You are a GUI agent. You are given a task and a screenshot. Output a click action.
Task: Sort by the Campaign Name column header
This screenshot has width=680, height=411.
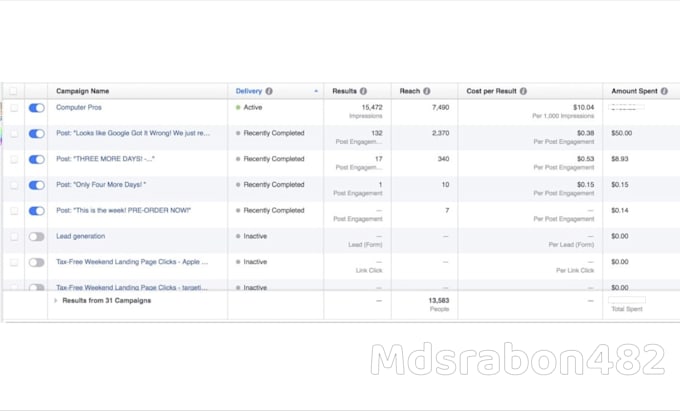coord(82,91)
